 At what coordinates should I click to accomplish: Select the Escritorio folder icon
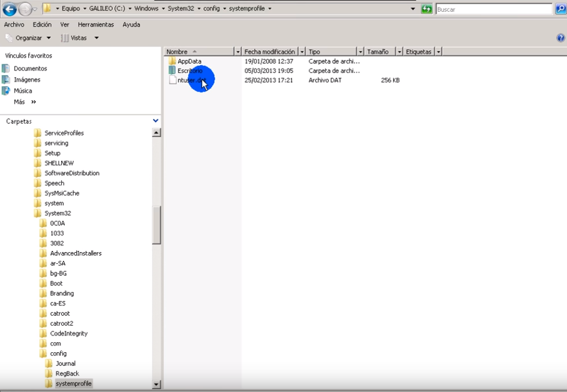[172, 70]
